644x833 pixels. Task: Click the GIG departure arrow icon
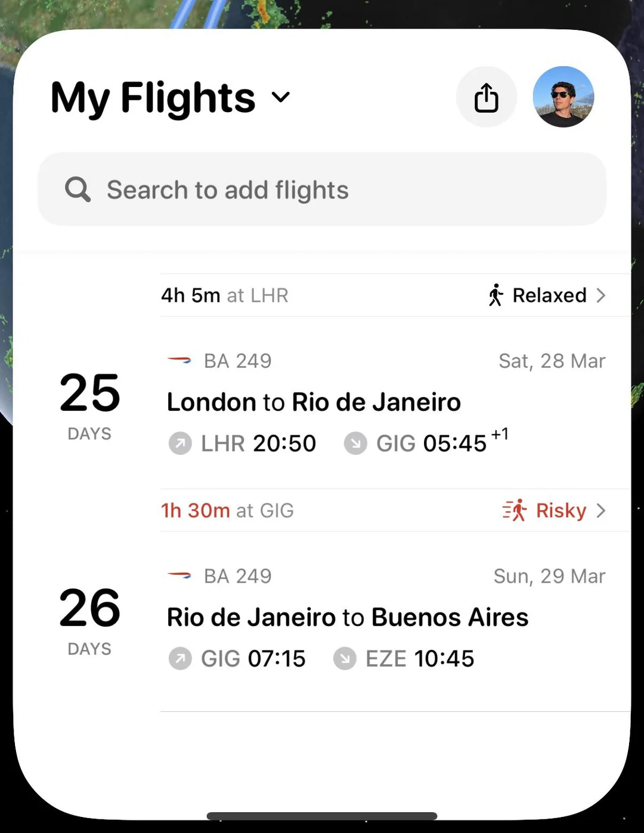tap(180, 659)
